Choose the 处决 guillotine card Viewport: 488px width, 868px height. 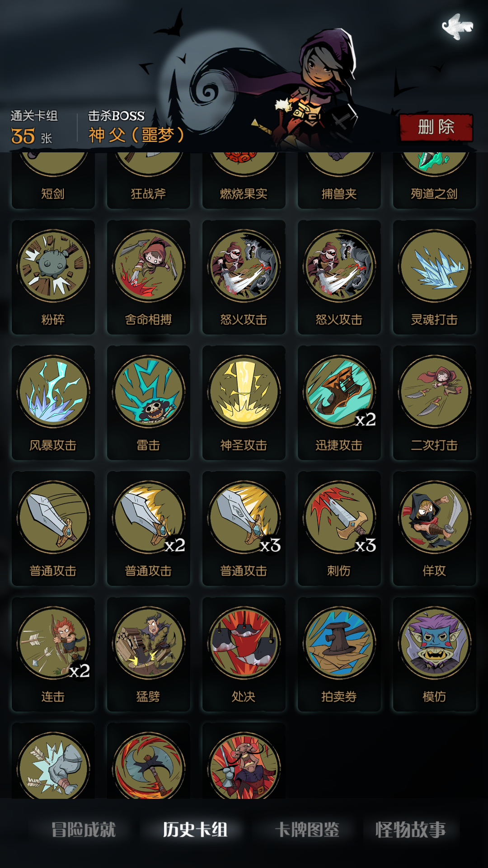point(244,654)
